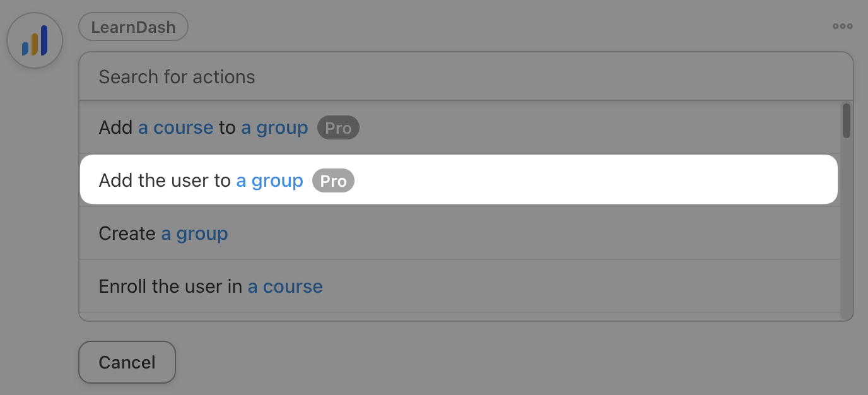Image resolution: width=868 pixels, height=395 pixels.
Task: Click Pro badge on 'Add a course' row
Action: click(338, 128)
